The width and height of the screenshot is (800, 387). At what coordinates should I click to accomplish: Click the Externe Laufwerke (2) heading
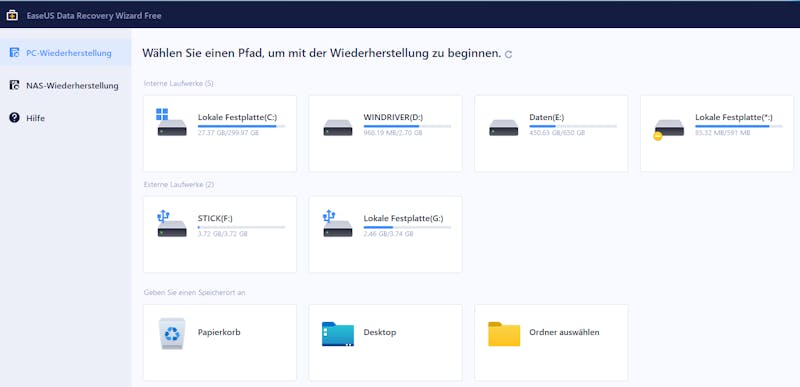(179, 184)
